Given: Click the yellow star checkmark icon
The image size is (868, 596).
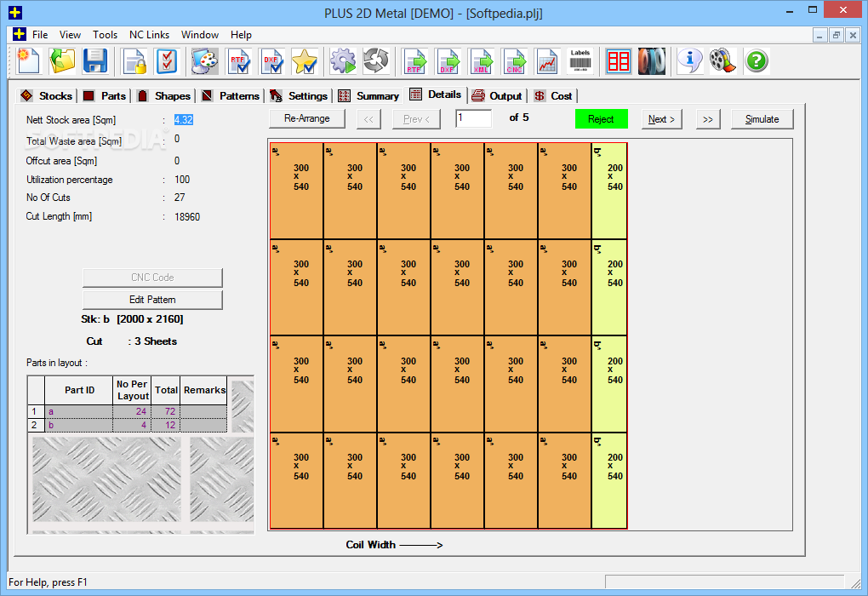Looking at the screenshot, I should 305,61.
